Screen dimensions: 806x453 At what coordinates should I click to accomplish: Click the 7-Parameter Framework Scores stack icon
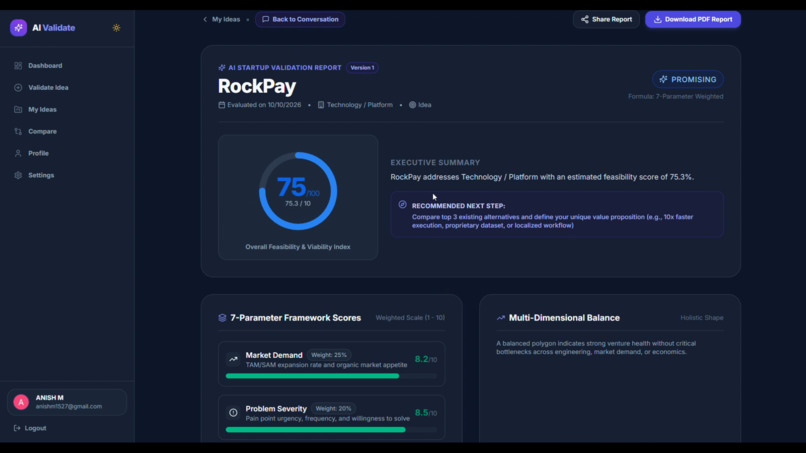point(223,318)
